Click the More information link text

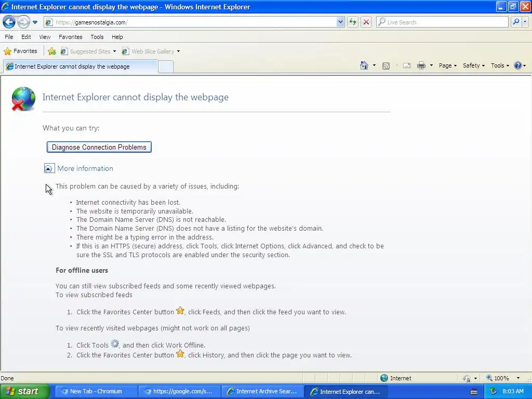[x=85, y=169]
